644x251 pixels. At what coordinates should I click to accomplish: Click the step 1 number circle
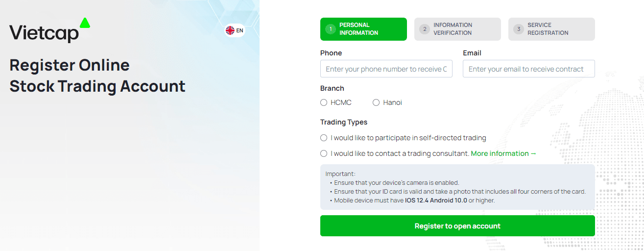coord(331,29)
